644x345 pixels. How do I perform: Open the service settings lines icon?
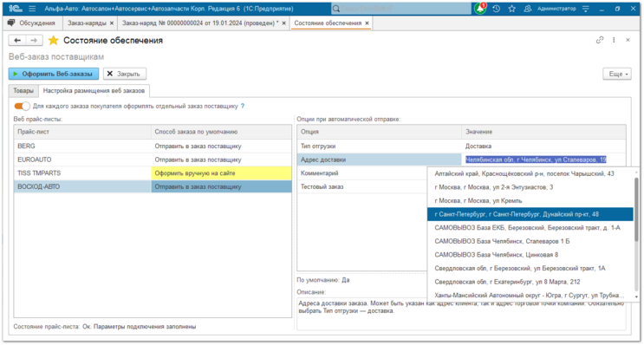586,9
